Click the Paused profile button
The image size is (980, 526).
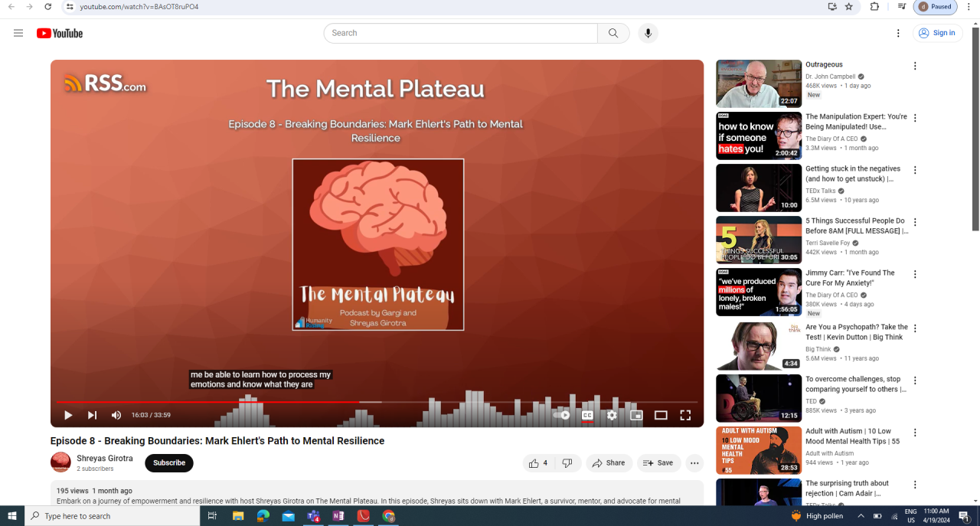(x=936, y=7)
